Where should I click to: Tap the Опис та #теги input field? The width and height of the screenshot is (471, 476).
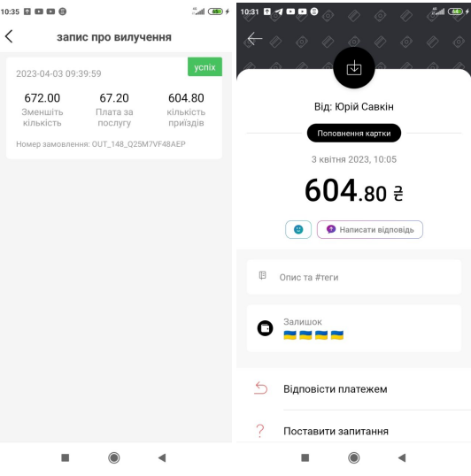[x=354, y=277]
